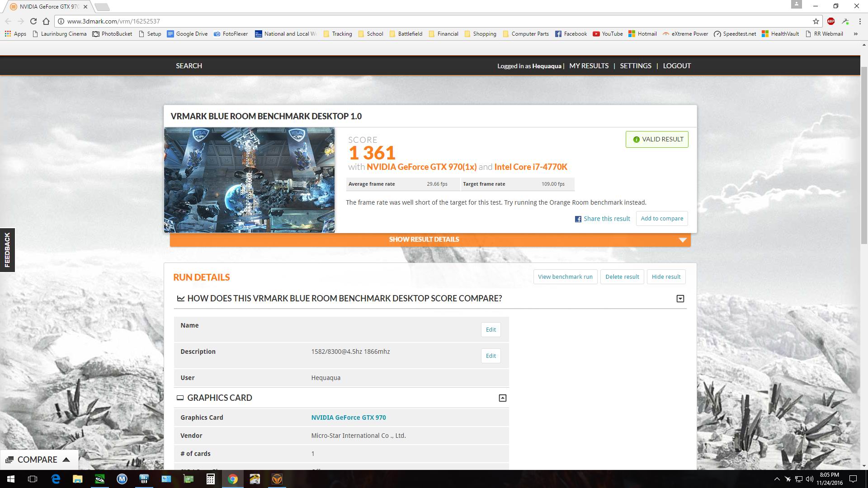868x488 pixels.
Task: Click View benchmark run button
Action: coord(565,277)
